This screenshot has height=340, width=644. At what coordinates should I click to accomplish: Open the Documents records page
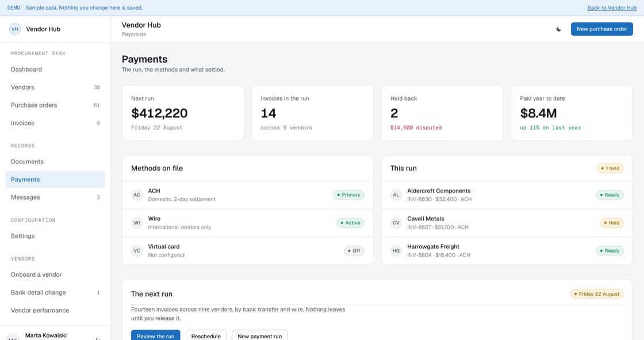point(55,162)
